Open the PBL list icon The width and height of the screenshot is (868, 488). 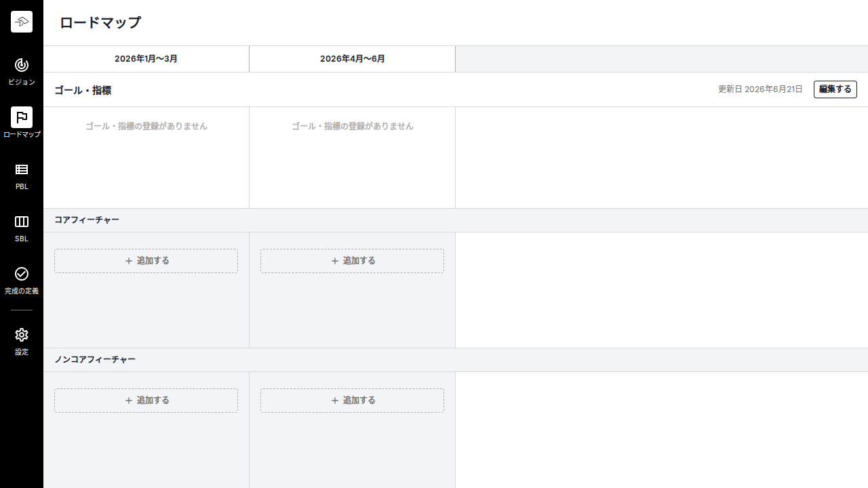(22, 169)
